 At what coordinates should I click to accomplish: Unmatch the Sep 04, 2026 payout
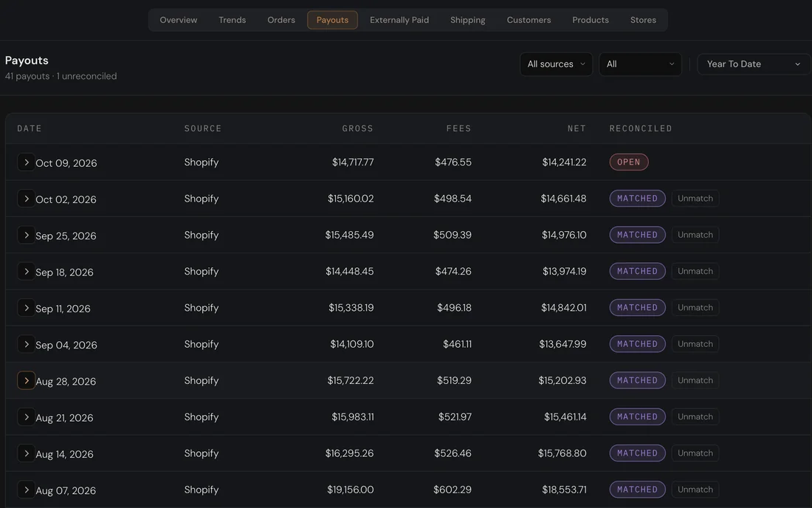695,344
